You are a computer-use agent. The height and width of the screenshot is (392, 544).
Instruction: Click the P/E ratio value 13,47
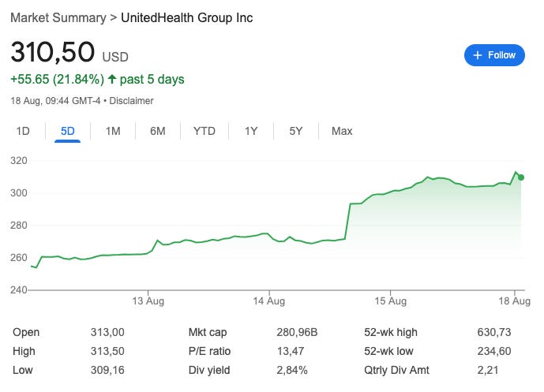[291, 351]
